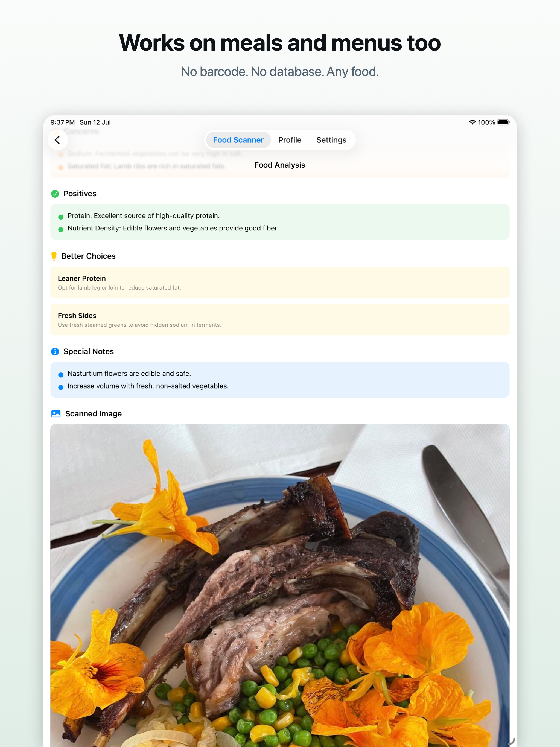Tap the Wi-Fi status icon

[472, 122]
